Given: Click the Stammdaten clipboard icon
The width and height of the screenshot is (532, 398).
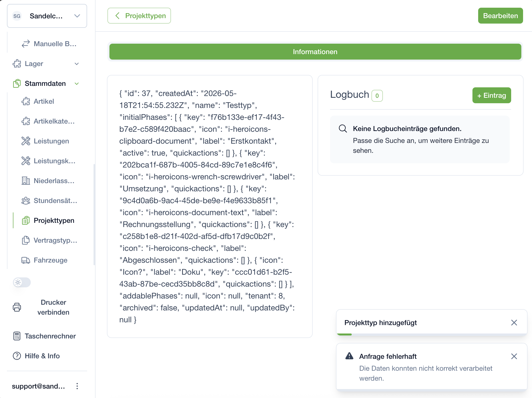Looking at the screenshot, I should pyautogui.click(x=17, y=84).
